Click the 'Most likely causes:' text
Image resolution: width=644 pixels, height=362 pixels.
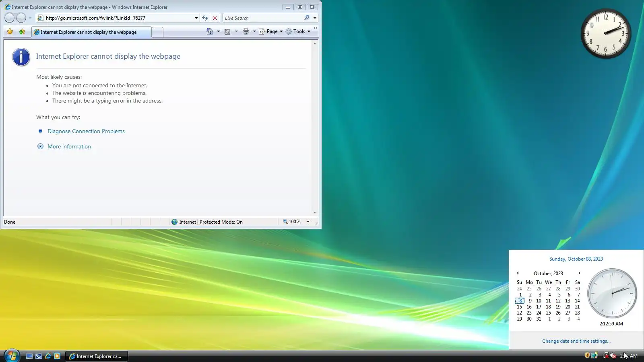tap(59, 77)
